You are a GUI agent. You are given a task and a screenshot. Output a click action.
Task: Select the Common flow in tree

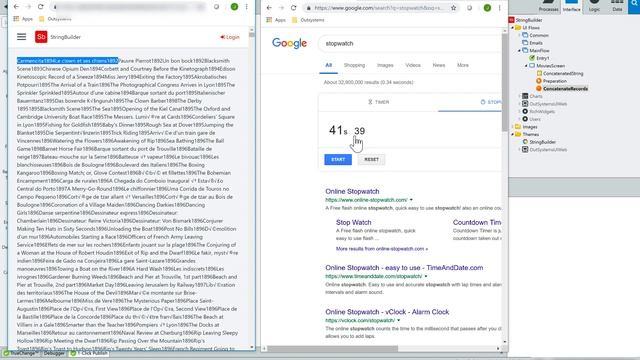[536, 35]
